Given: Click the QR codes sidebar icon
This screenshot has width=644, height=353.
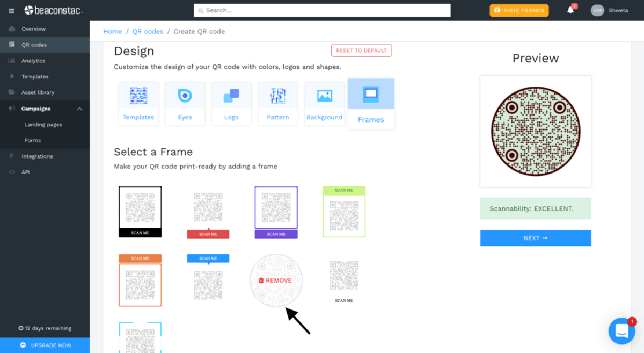Looking at the screenshot, I should click(x=12, y=45).
